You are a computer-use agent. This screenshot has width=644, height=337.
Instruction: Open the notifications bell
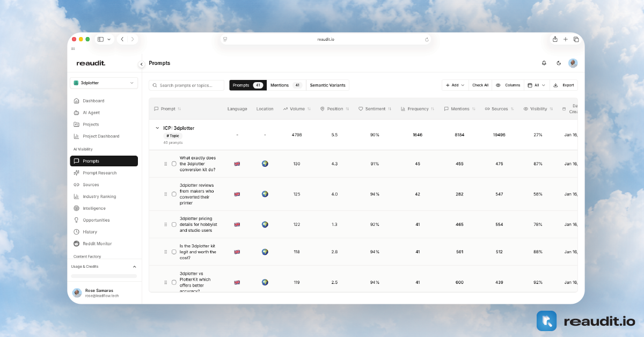544,63
